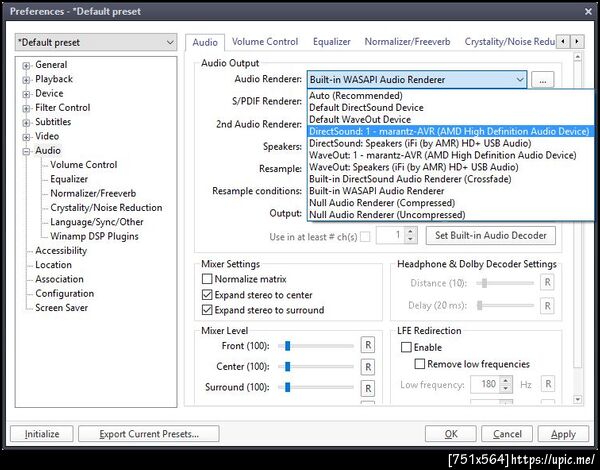This screenshot has height=470, width=600.
Task: Open the Location settings page
Action: [x=53, y=264]
